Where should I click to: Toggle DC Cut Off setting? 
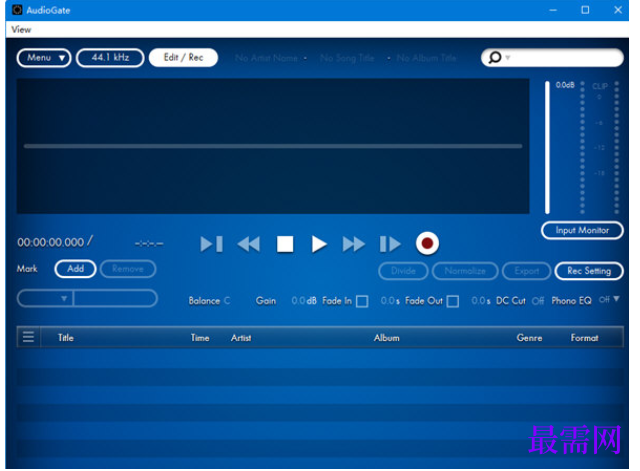coord(538,301)
